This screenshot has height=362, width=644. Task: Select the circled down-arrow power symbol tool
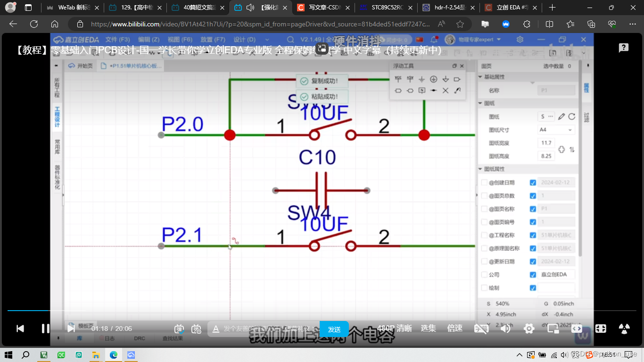pos(434,79)
